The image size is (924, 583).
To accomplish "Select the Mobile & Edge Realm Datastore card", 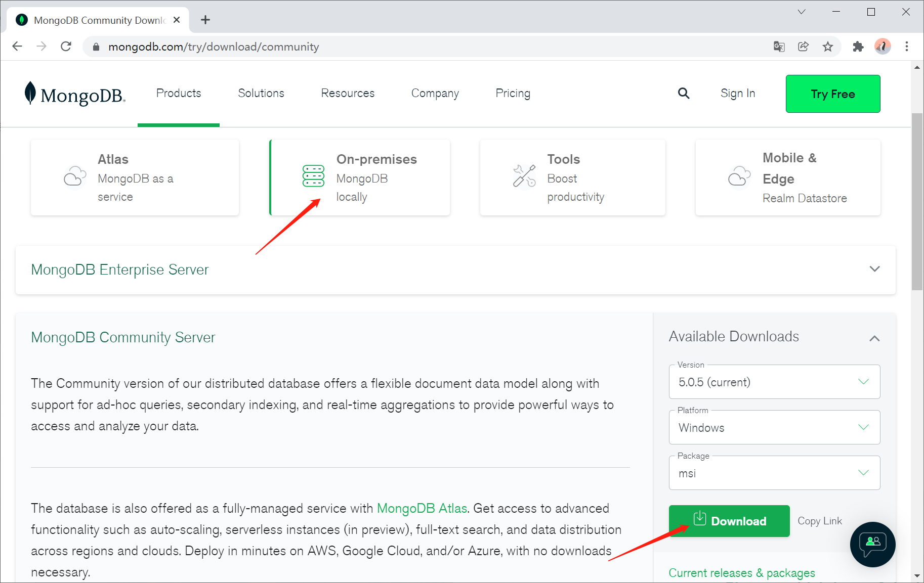I will [788, 177].
